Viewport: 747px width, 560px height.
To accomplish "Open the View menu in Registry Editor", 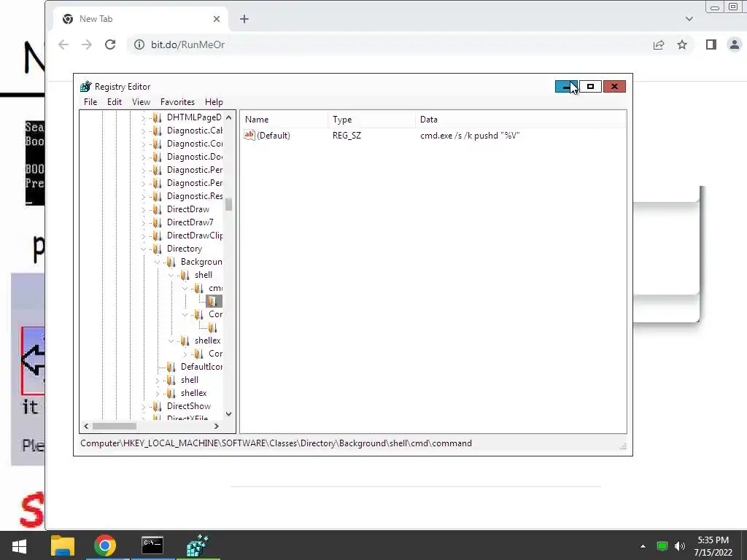I will [141, 102].
